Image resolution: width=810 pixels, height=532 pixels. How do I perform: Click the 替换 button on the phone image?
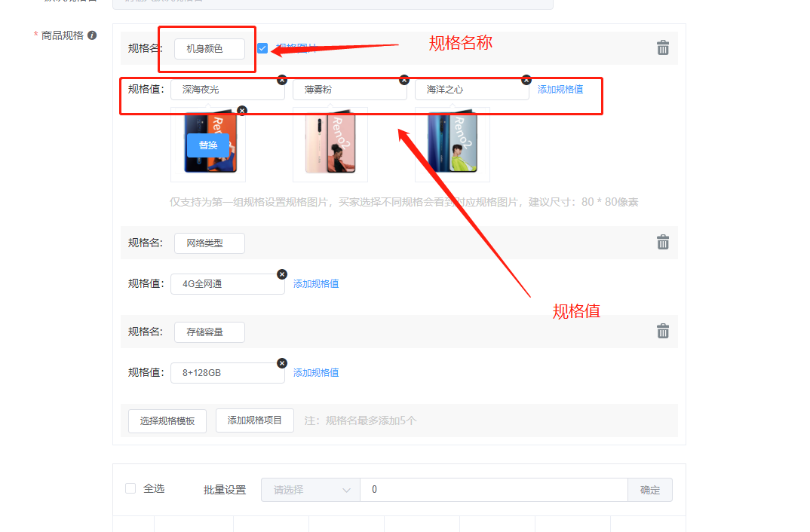208,145
